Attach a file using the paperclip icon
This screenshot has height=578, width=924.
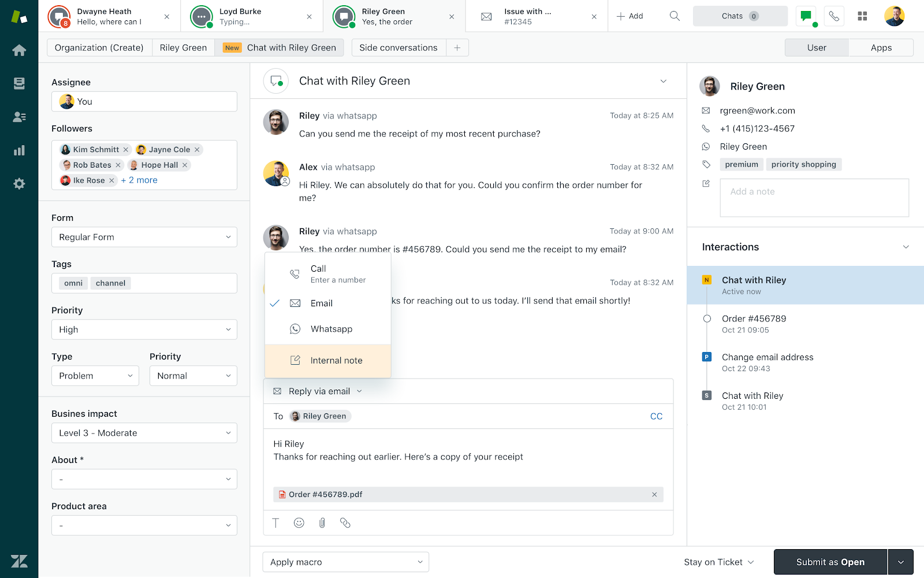tap(322, 523)
